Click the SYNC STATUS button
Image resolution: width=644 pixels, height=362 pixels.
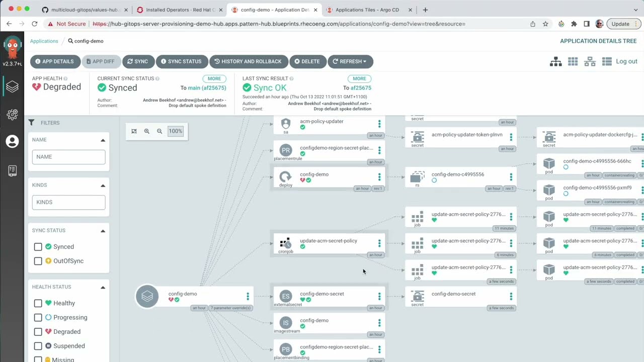(x=182, y=61)
